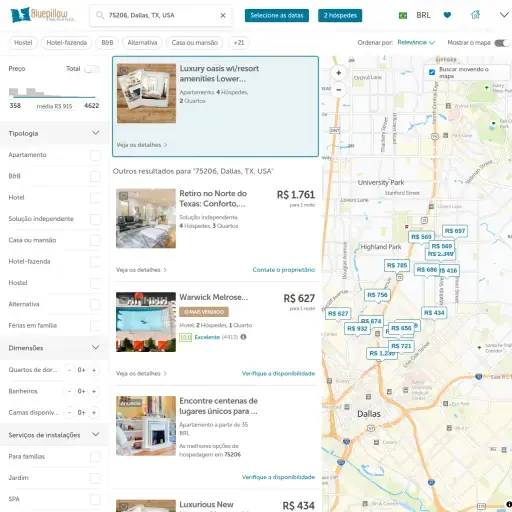512x512 pixels.
Task: Check Para famílias amenity filter
Action: coord(95,457)
